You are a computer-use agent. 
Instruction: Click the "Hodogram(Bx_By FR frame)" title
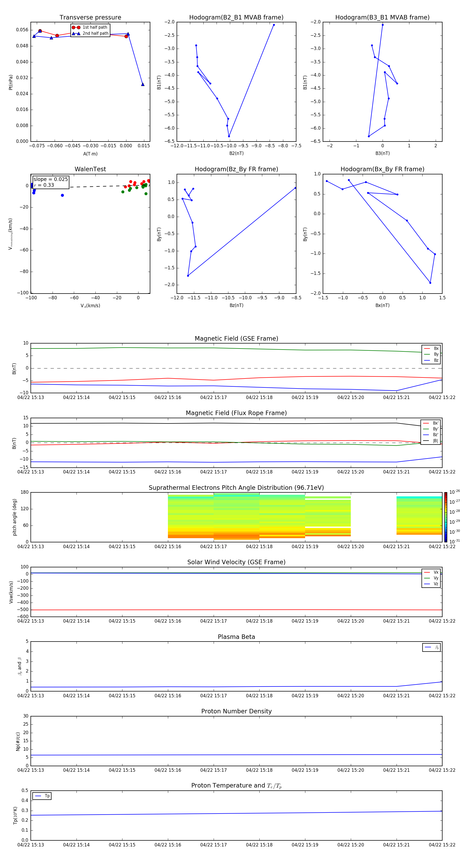pos(382,169)
